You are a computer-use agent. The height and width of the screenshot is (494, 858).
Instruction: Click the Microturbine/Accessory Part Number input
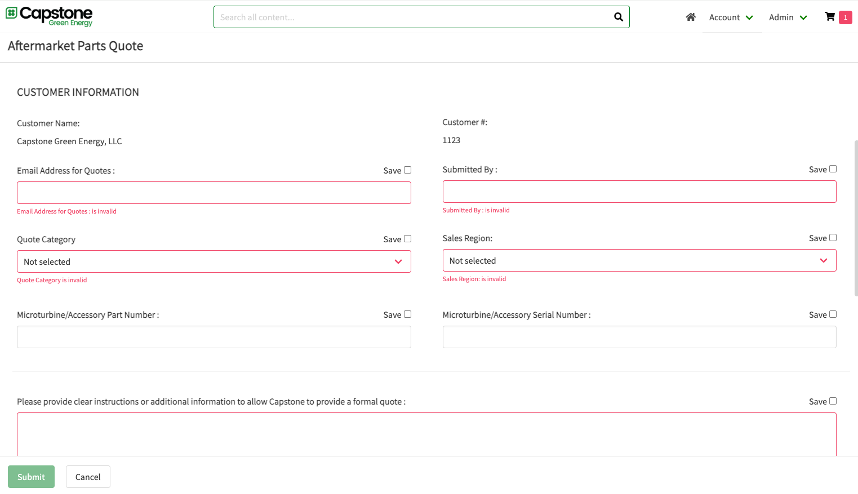pos(214,337)
